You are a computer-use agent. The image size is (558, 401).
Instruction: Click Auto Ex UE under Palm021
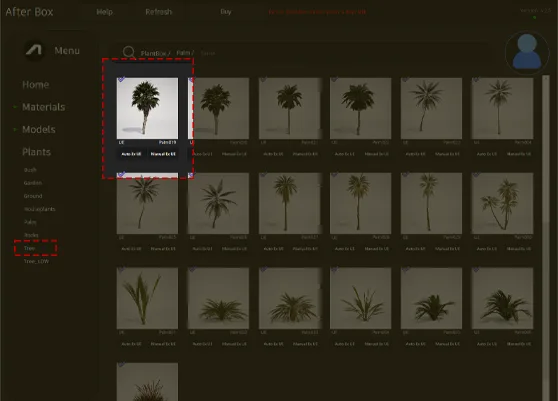point(273,154)
